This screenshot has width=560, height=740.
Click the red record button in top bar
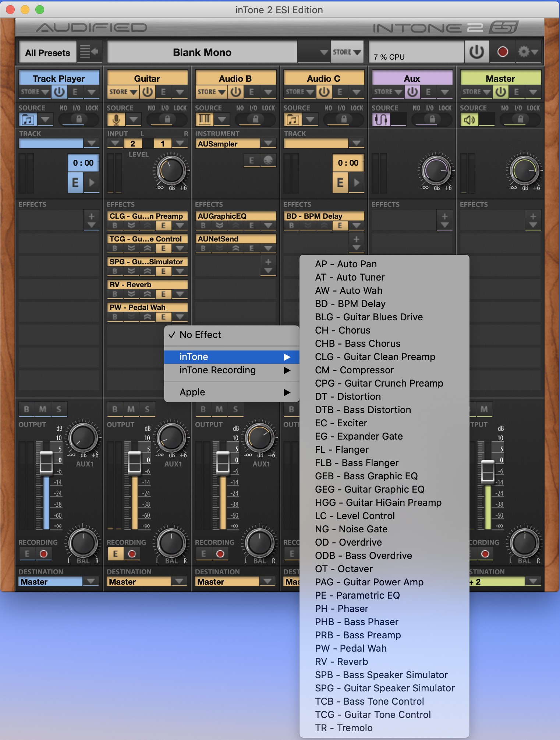click(503, 52)
